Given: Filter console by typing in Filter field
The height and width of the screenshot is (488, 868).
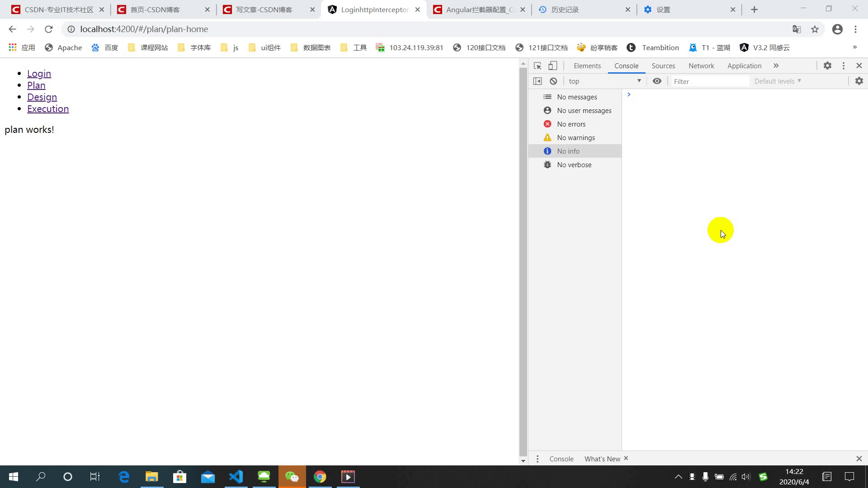Looking at the screenshot, I should point(709,81).
